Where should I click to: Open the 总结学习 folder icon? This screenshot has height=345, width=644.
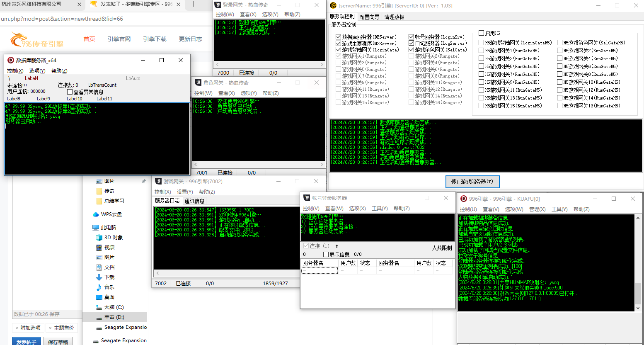tap(99, 201)
